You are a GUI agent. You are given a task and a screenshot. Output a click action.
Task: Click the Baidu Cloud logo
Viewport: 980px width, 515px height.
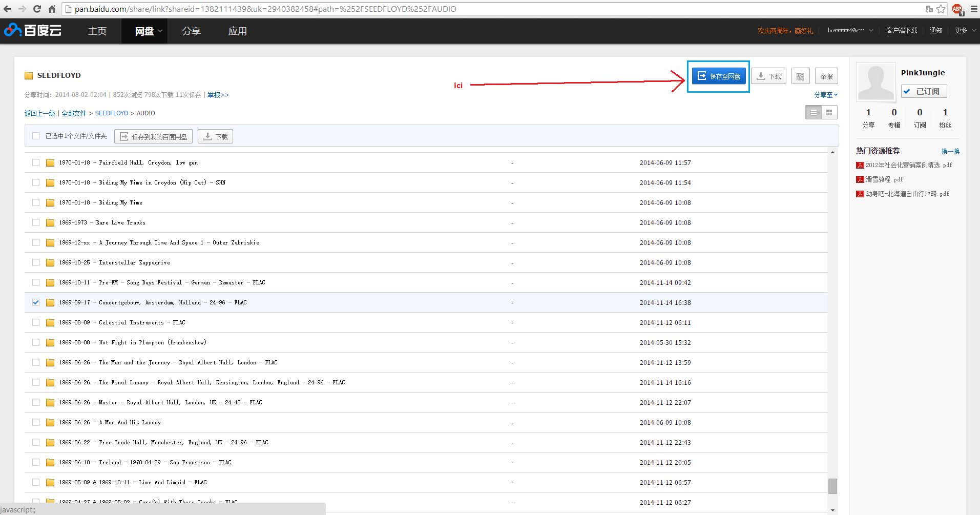(33, 31)
